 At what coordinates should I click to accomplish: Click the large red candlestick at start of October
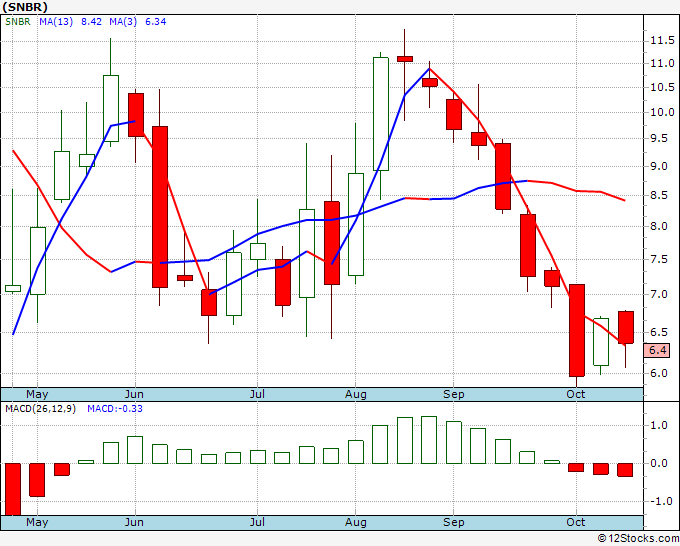click(x=577, y=330)
